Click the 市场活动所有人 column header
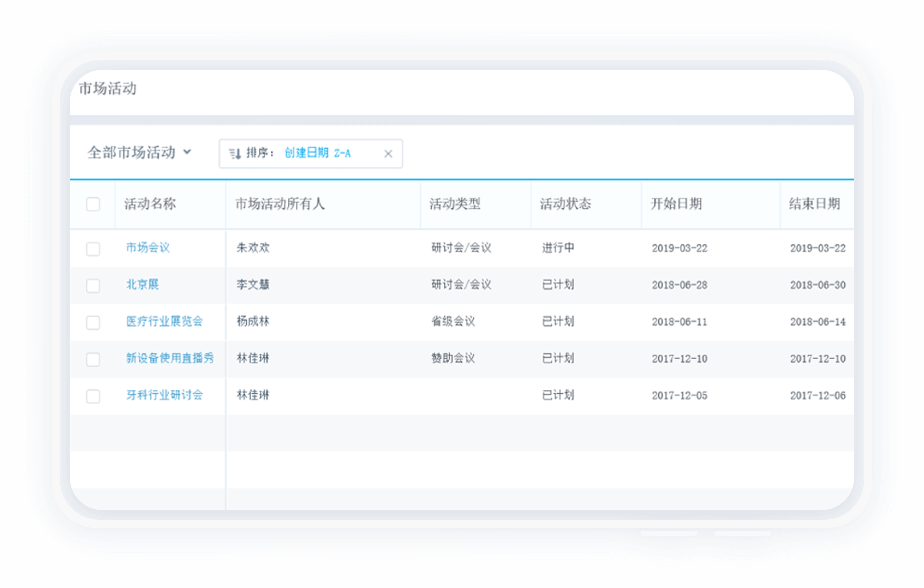This screenshot has width=924, height=588. coord(280,204)
